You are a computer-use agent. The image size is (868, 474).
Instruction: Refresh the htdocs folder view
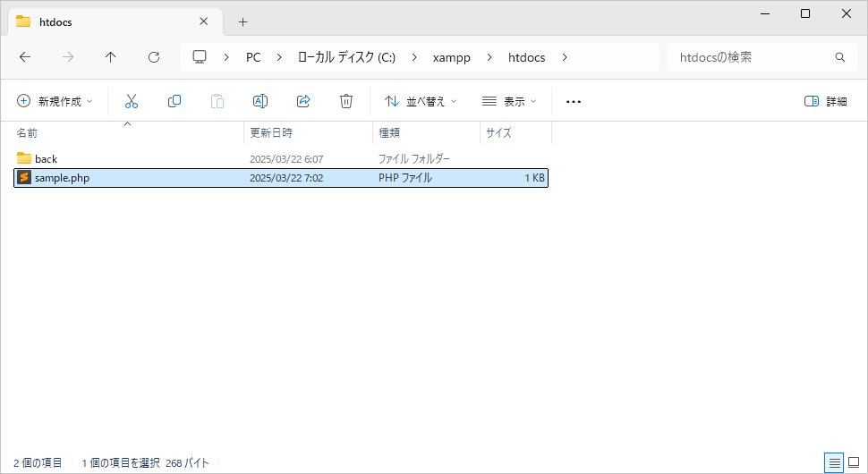coord(154,57)
